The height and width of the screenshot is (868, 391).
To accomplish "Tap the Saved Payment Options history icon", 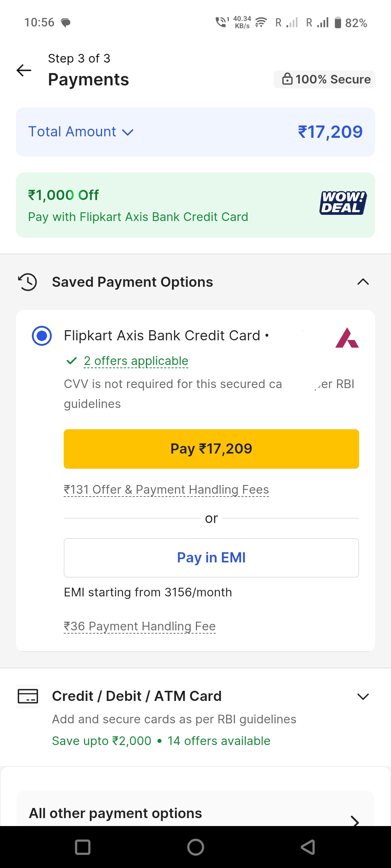I will point(28,282).
